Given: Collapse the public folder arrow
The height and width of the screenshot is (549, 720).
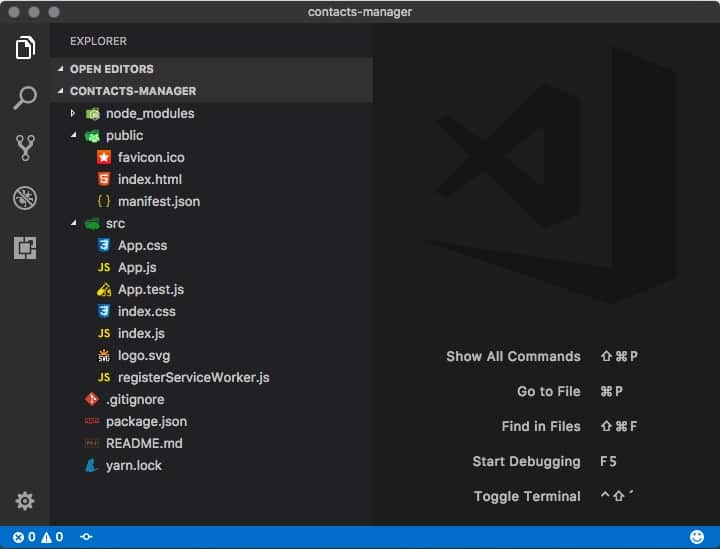Looking at the screenshot, I should point(73,135).
